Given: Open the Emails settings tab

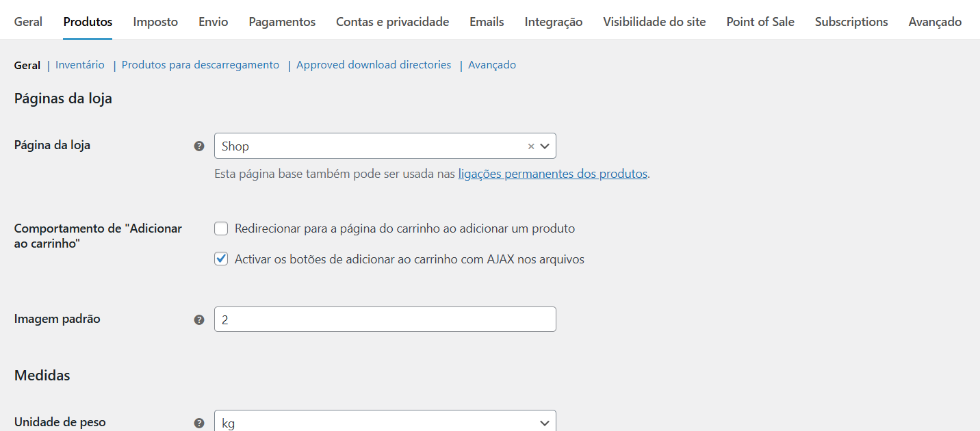Looking at the screenshot, I should tap(487, 22).
